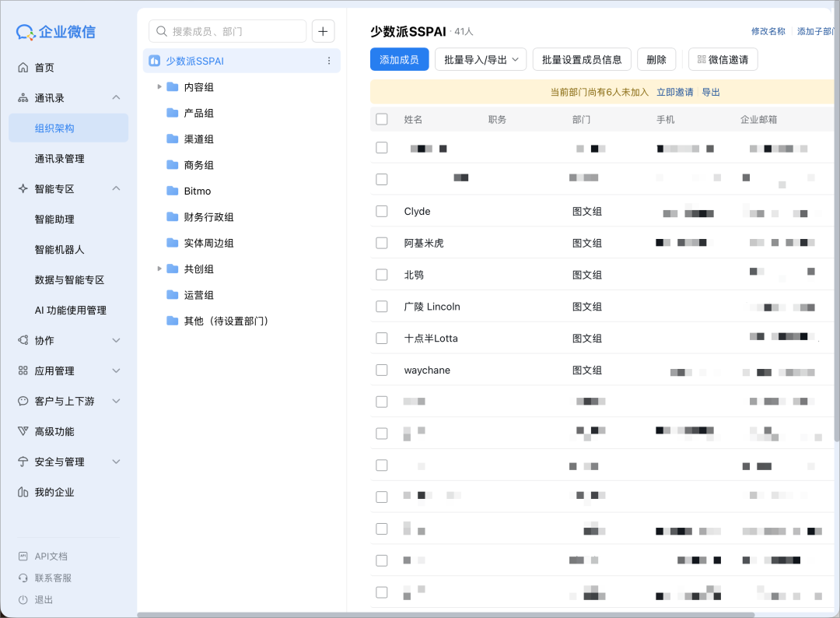840x618 pixels.
Task: Click the 应用管理 grid icon
Action: [x=23, y=371]
